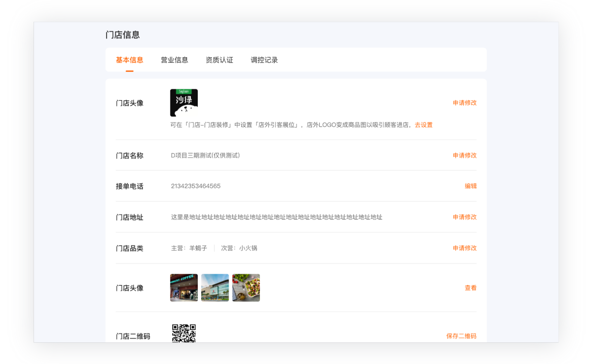Click 申请修改 for the top 门店头像 logo
This screenshot has height=364, width=592.
(464, 103)
